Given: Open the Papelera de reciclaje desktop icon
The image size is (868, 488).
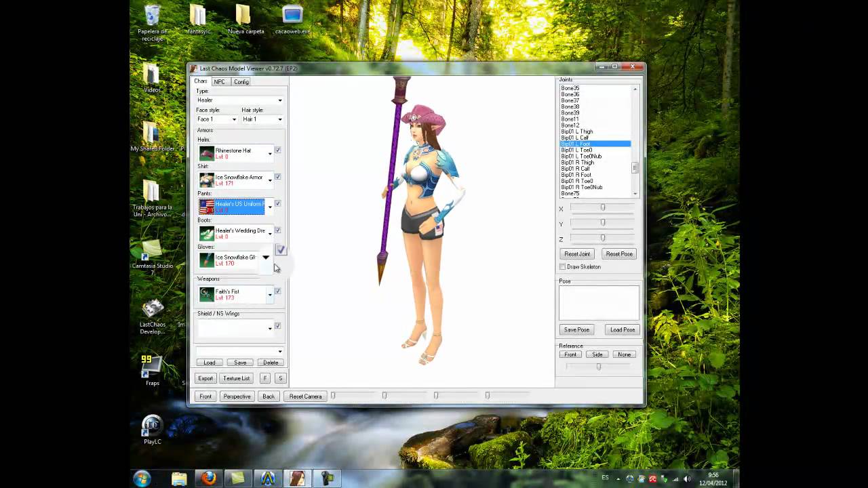Looking at the screenshot, I should coord(153,23).
